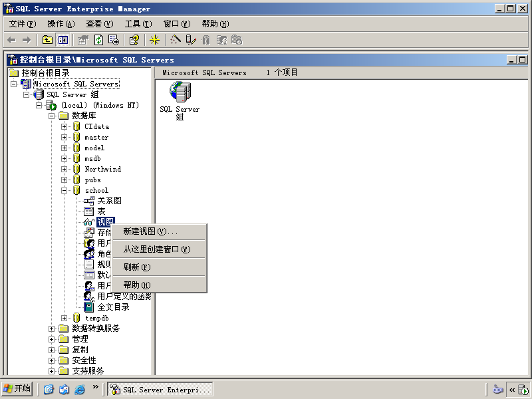The width and height of the screenshot is (532, 399).
Task: Expand the 管理 folder
Action: point(52,339)
